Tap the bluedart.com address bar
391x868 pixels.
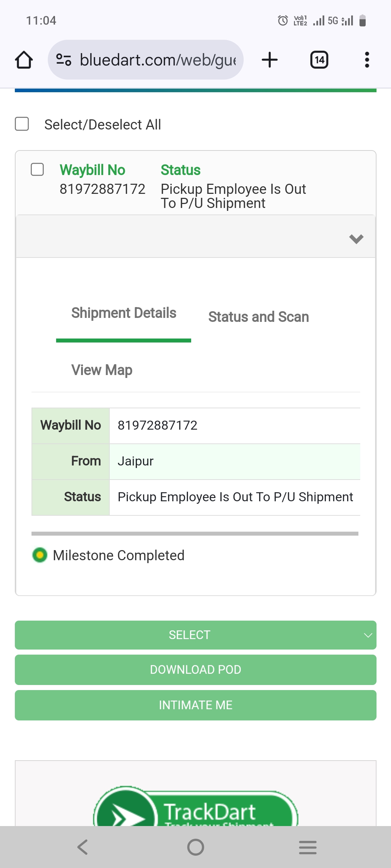coord(157,60)
